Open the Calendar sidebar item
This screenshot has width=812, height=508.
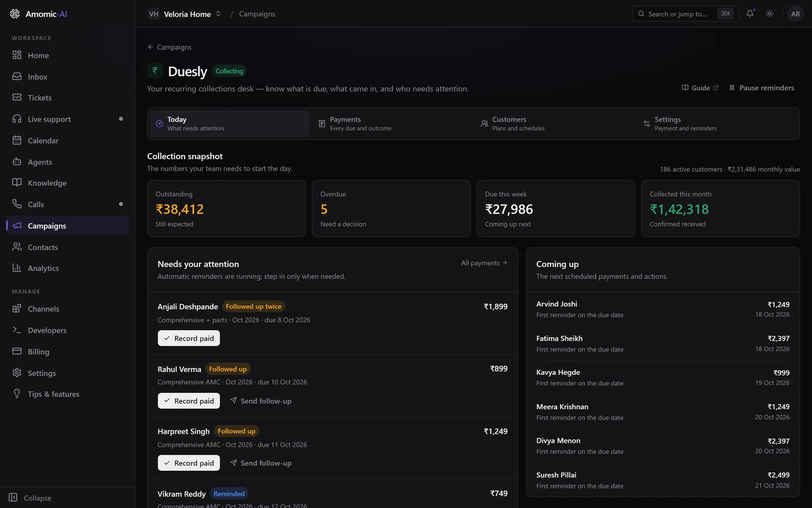tap(68, 140)
